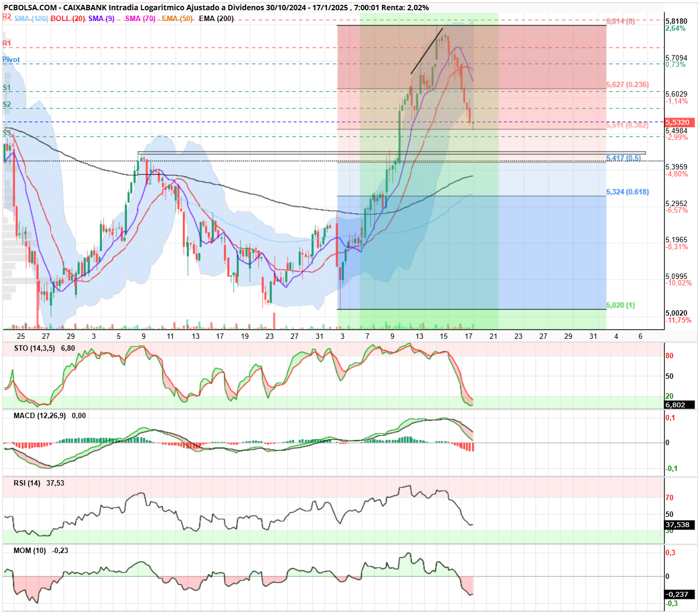Select Fibonacci label 5,511 (0.382)
Screen dimensions: 700x614
(x=627, y=125)
